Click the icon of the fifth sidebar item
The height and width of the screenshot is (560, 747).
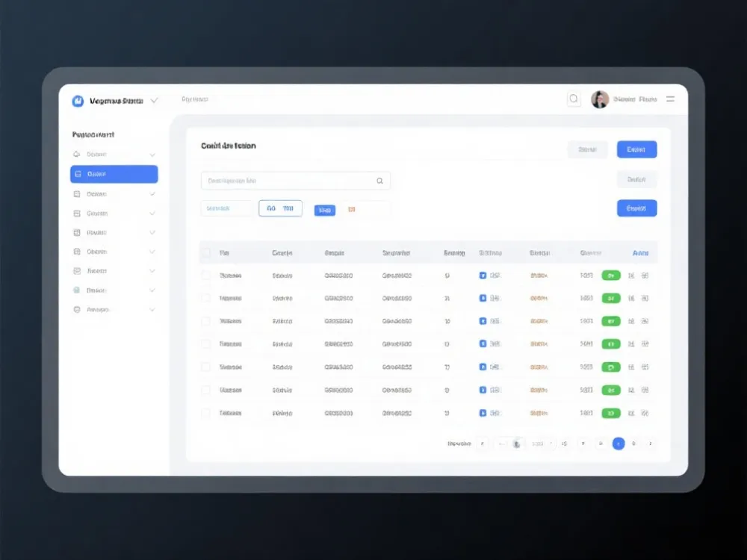tap(77, 232)
